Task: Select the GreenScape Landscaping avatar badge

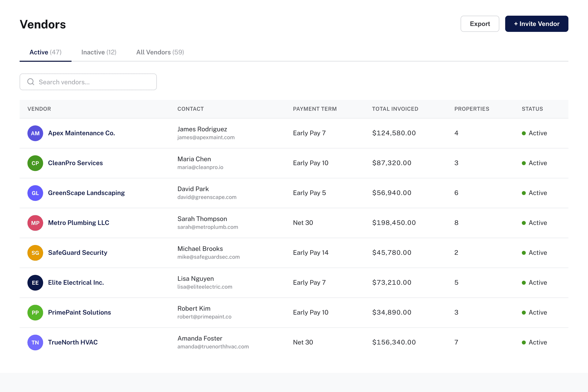Action: point(35,193)
